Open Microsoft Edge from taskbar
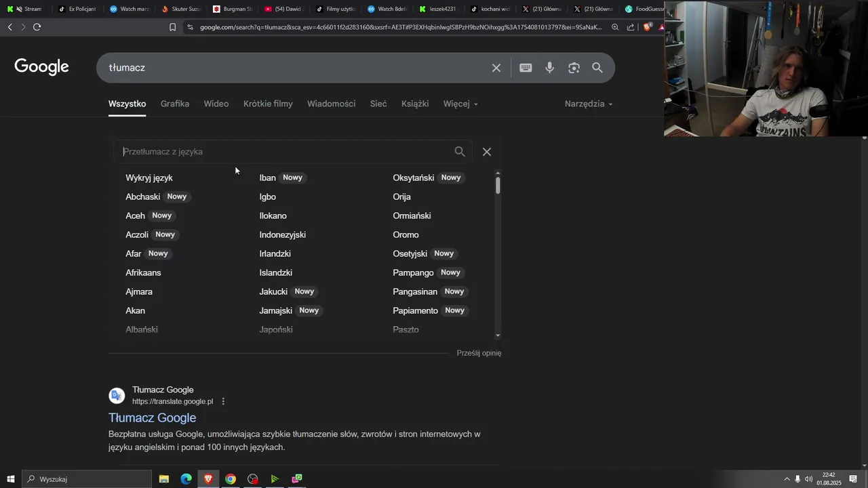The width and height of the screenshot is (868, 488). click(x=186, y=479)
